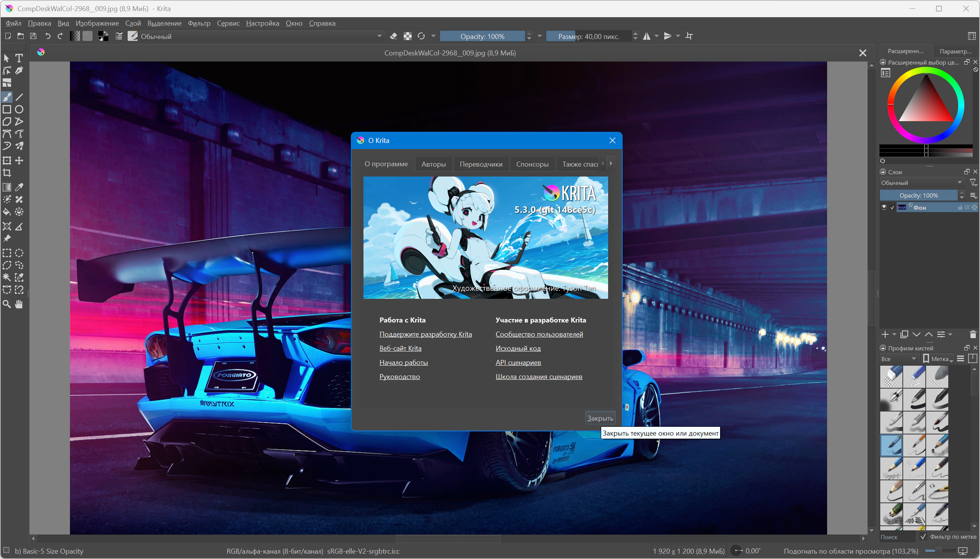Activate the Eraser mode icon

393,36
